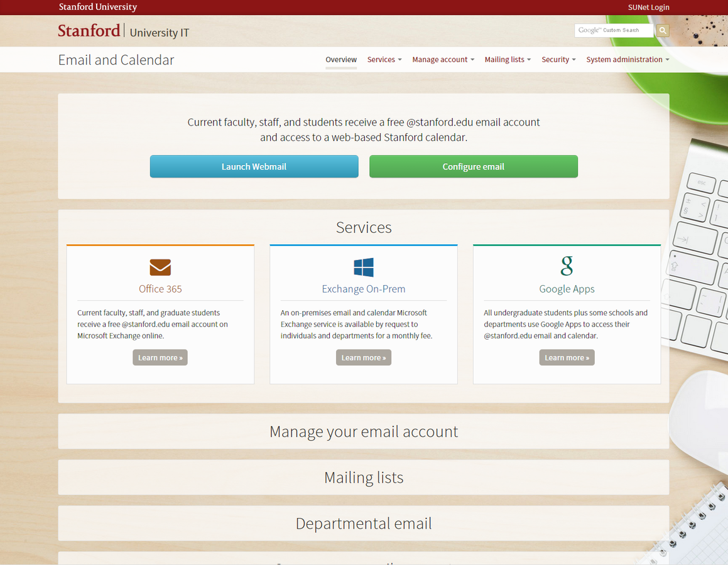This screenshot has width=728, height=565.
Task: Expand Manage your email account section
Action: (x=364, y=431)
